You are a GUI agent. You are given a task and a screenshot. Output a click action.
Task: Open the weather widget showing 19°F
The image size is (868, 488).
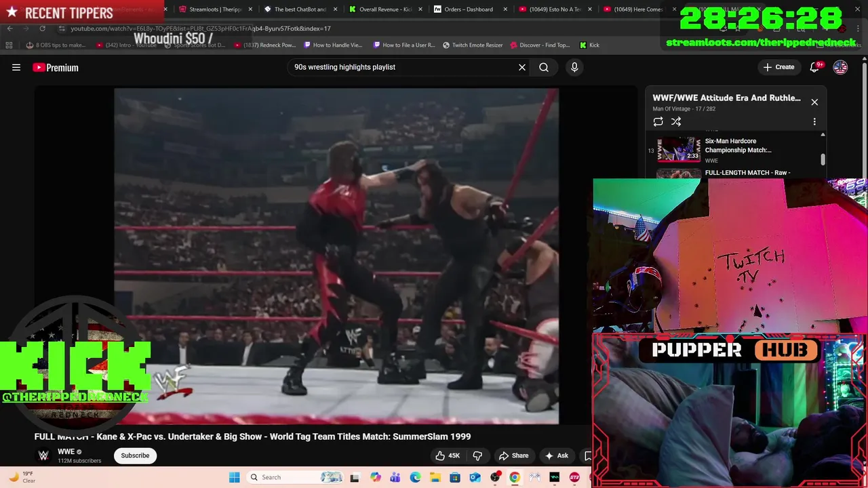pos(22,477)
